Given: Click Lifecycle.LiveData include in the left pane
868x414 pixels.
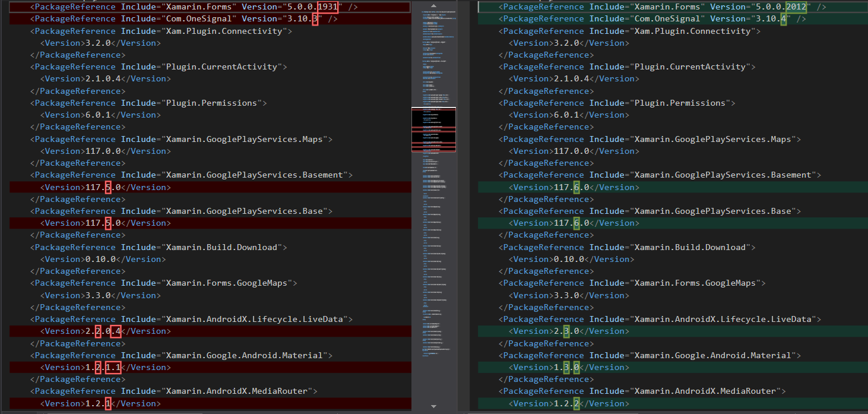Looking at the screenshot, I should 191,319.
